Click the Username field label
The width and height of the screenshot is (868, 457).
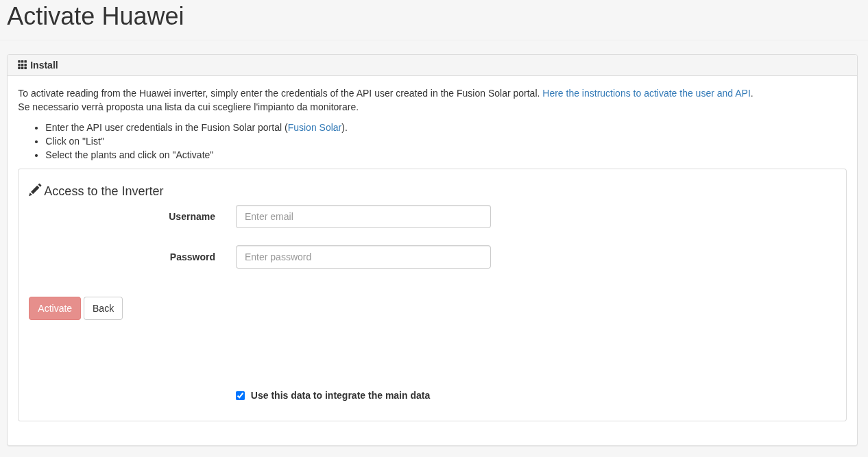coord(192,217)
